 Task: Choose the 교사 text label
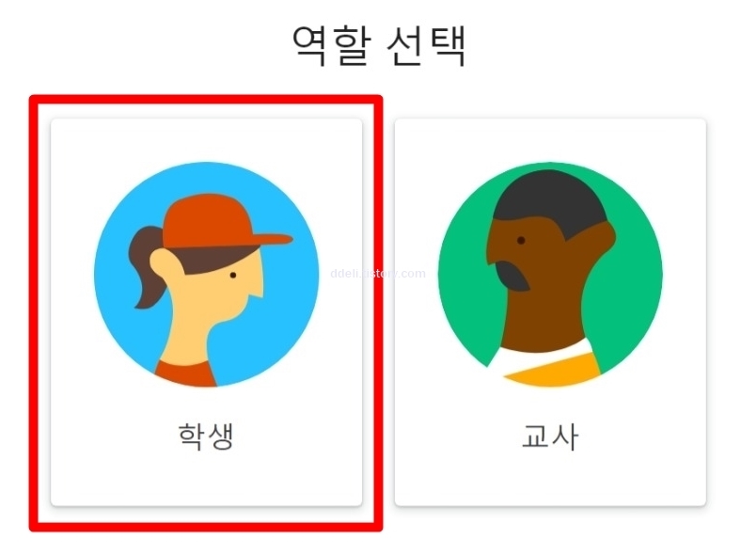[x=550, y=436]
